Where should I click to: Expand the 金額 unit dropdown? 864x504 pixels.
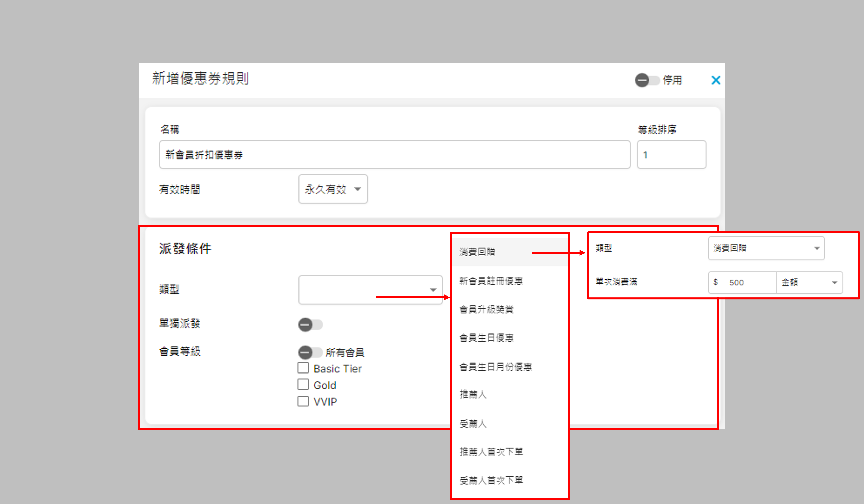pyautogui.click(x=809, y=282)
